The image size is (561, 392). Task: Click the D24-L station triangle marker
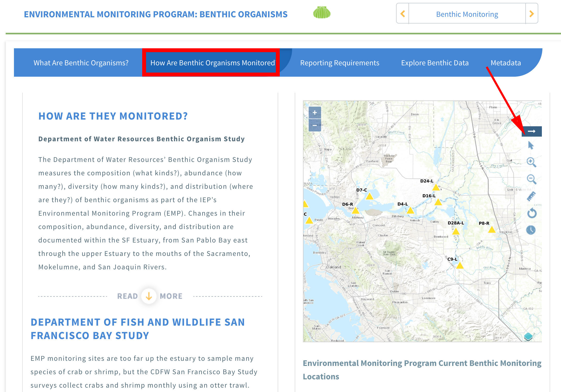(x=436, y=187)
